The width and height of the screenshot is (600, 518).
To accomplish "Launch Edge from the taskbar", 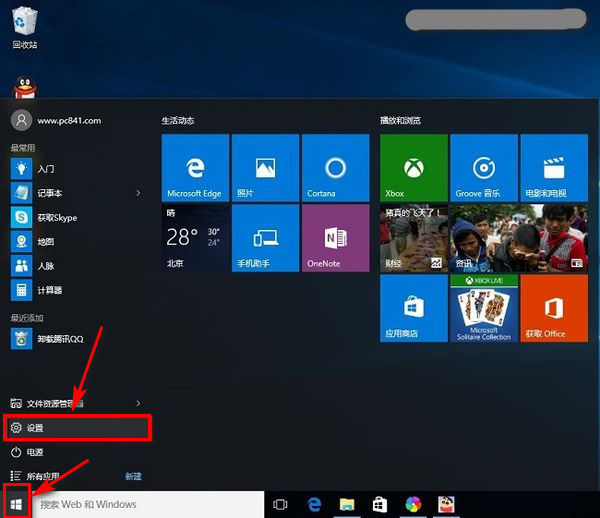I will (x=314, y=504).
